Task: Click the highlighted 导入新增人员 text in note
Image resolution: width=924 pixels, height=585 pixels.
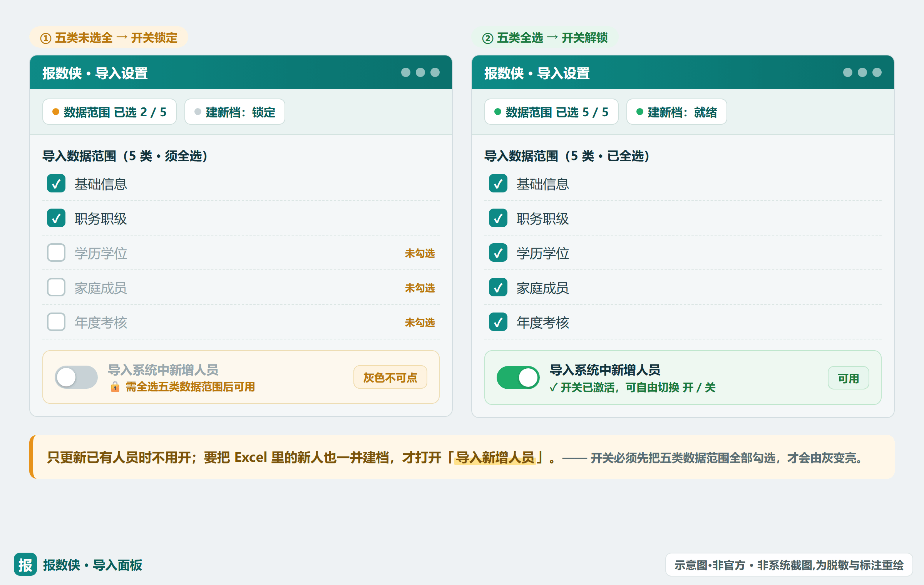Action: 495,457
